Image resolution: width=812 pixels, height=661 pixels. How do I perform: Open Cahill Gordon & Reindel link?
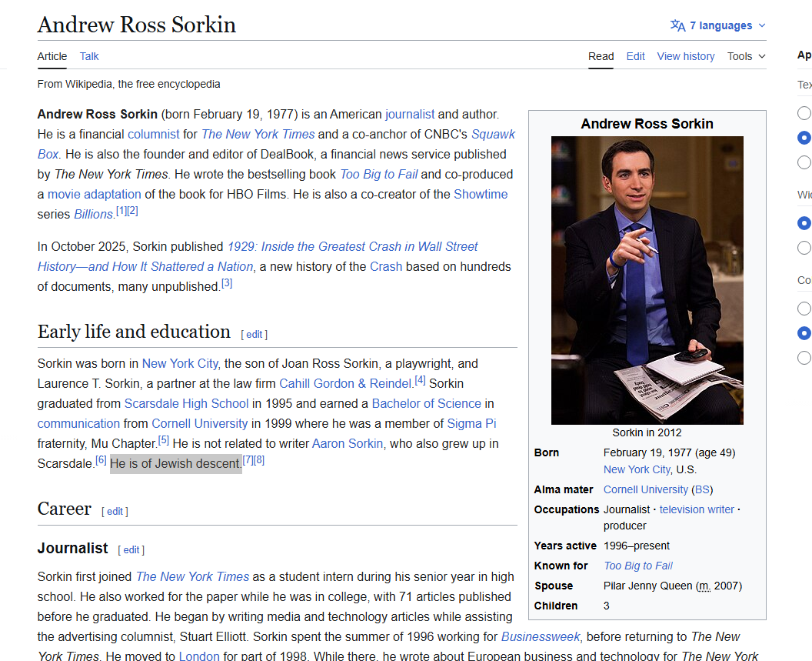[x=345, y=384]
